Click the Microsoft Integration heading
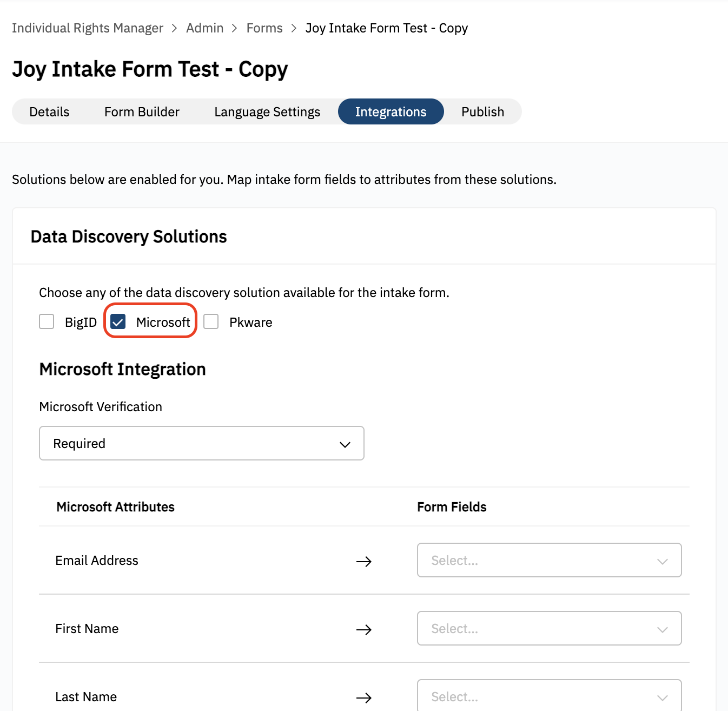 (123, 369)
